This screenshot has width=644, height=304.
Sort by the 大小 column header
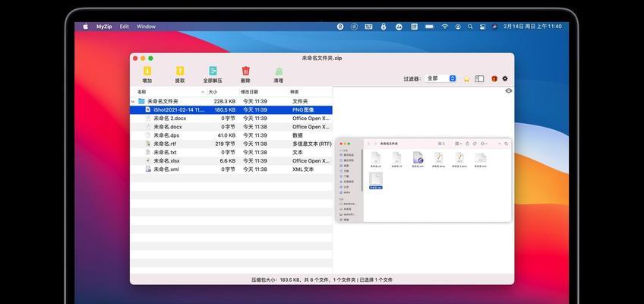point(213,92)
